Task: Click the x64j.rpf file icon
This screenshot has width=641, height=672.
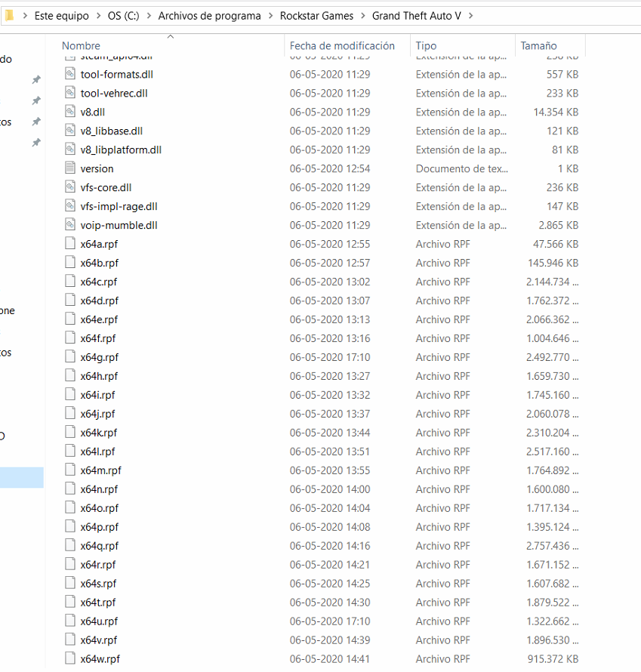Action: coord(70,413)
